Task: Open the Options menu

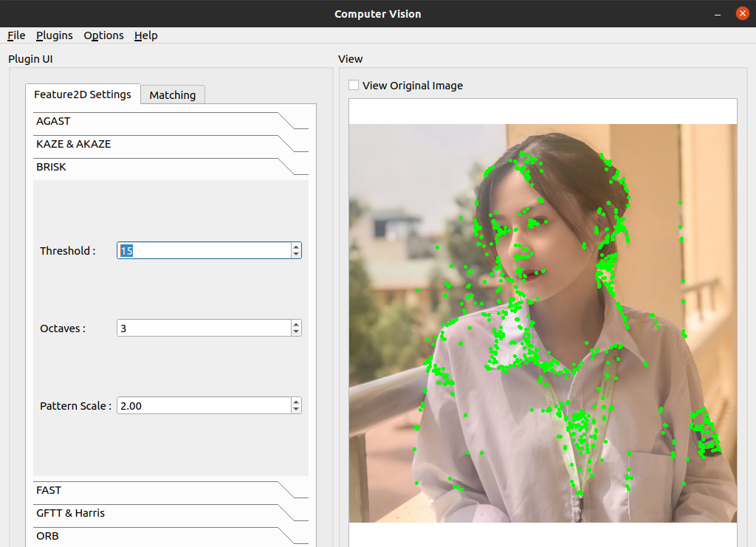Action: pos(103,35)
